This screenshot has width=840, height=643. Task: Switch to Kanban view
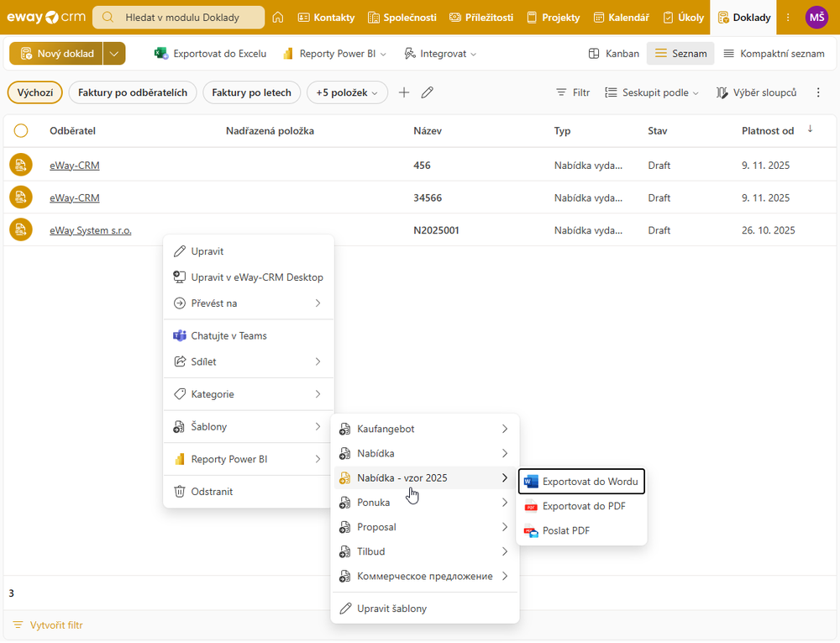coord(614,54)
